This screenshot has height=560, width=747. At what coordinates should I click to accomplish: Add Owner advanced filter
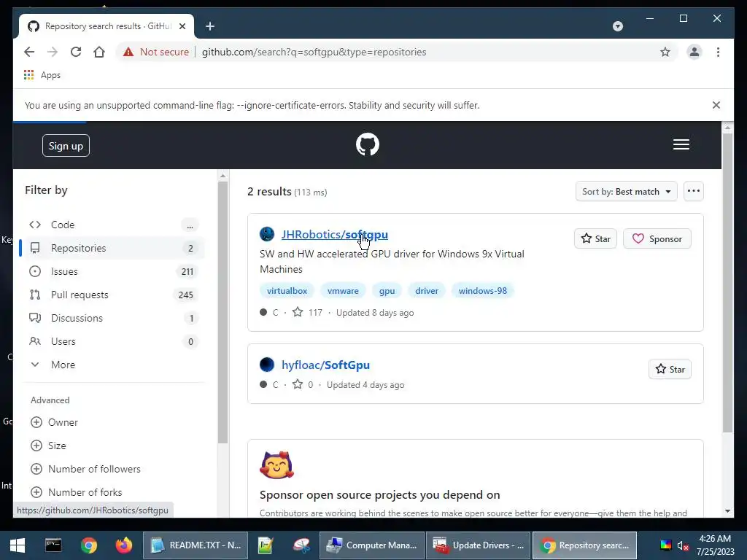(x=54, y=422)
